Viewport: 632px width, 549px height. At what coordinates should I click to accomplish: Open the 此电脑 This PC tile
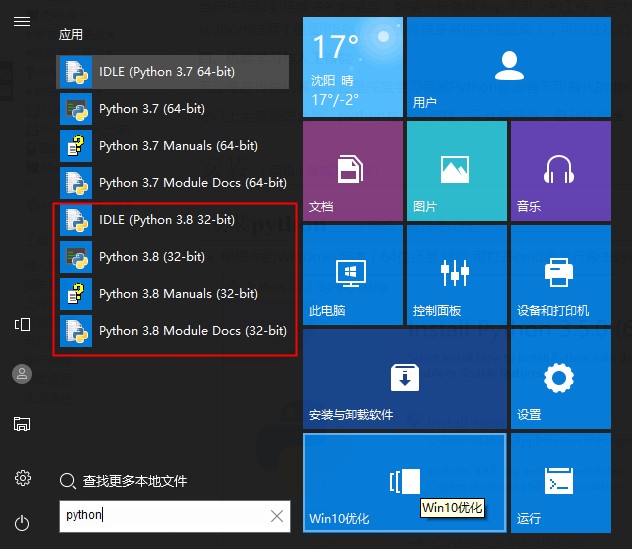point(353,275)
